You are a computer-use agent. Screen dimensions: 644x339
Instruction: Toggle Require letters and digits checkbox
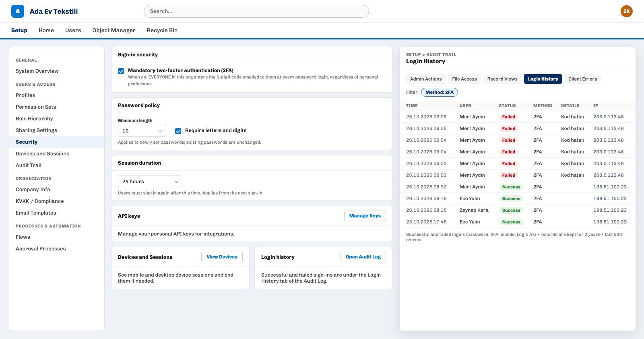178,131
